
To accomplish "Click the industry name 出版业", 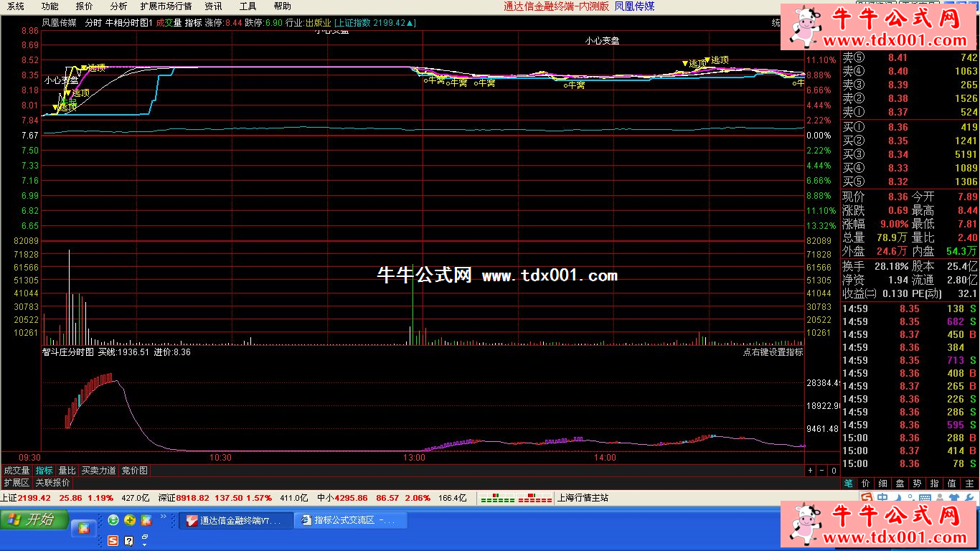I will pyautogui.click(x=319, y=23).
